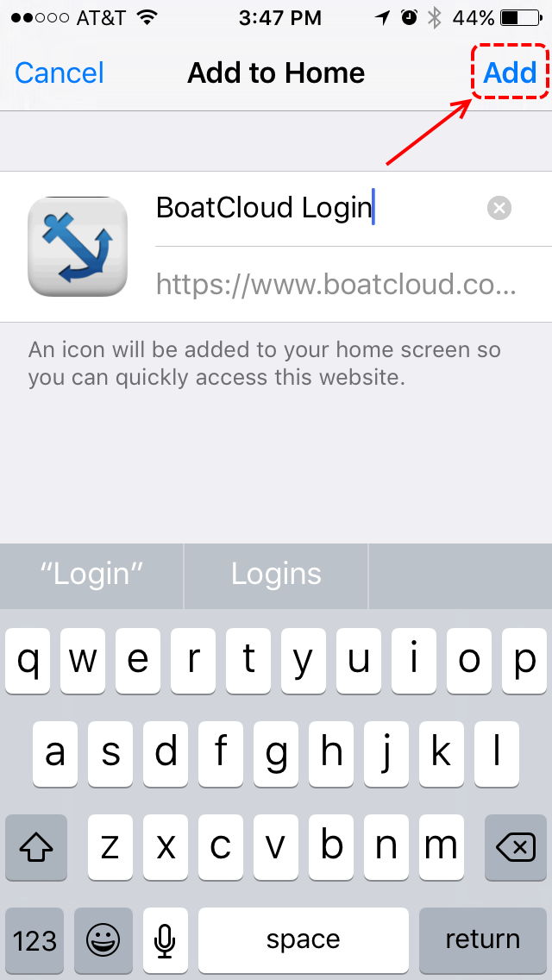Tap the return key
This screenshot has width=552, height=980.
tap(483, 940)
